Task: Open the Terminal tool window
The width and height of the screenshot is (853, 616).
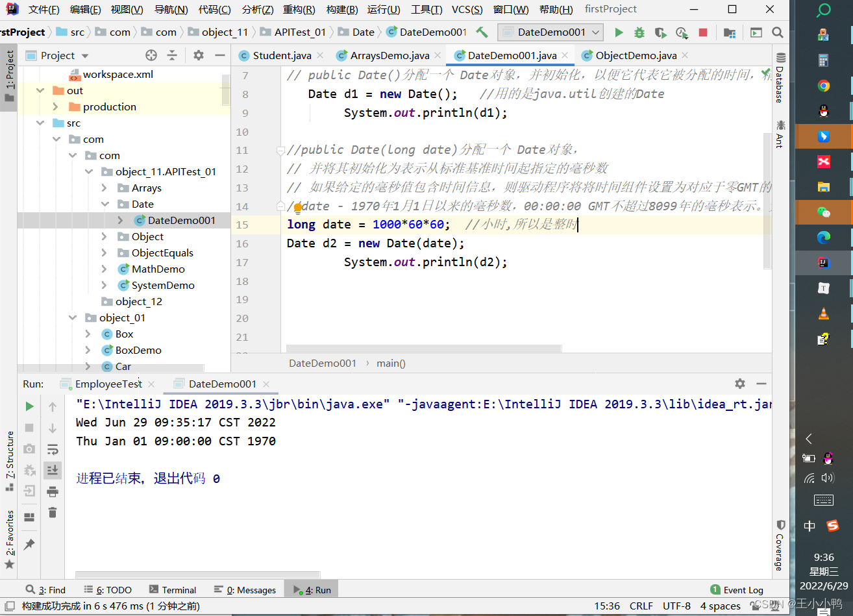Action: (x=173, y=589)
